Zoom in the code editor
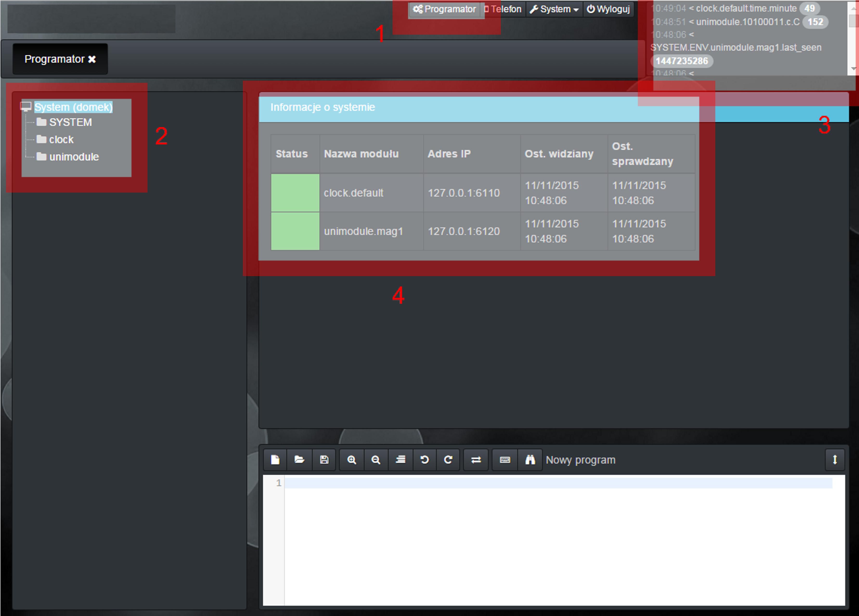Viewport: 859px width, 616px height. coord(352,460)
